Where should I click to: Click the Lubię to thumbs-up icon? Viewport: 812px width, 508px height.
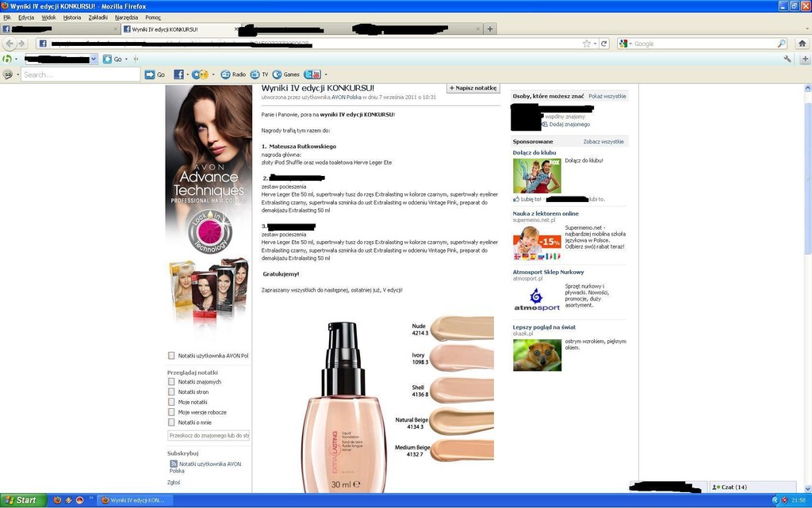point(516,199)
